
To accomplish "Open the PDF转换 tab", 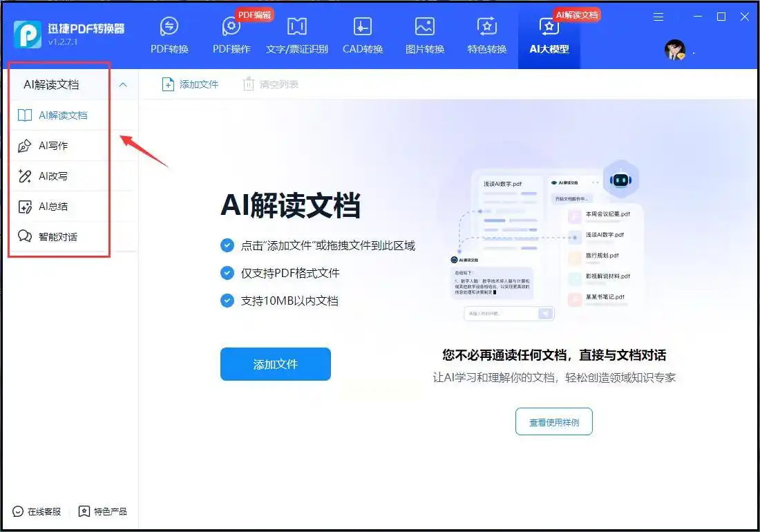I will pos(169,36).
